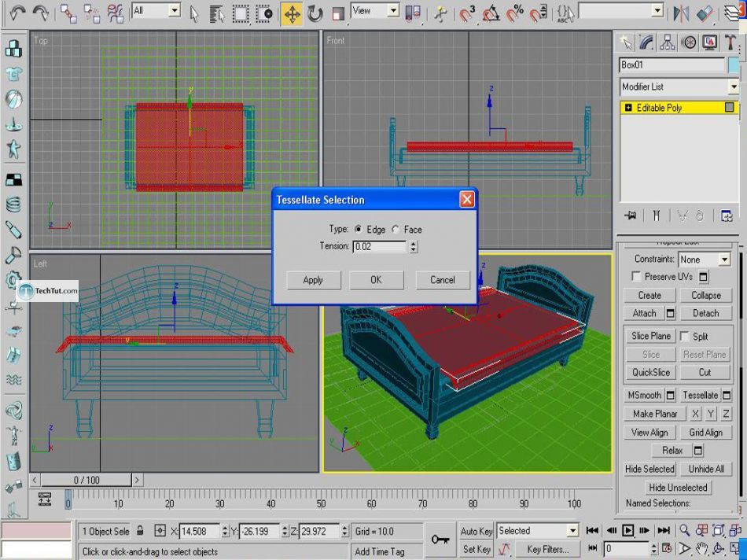747x560 pixels.
Task: Toggle the Spinner Snap icon
Action: 538,13
